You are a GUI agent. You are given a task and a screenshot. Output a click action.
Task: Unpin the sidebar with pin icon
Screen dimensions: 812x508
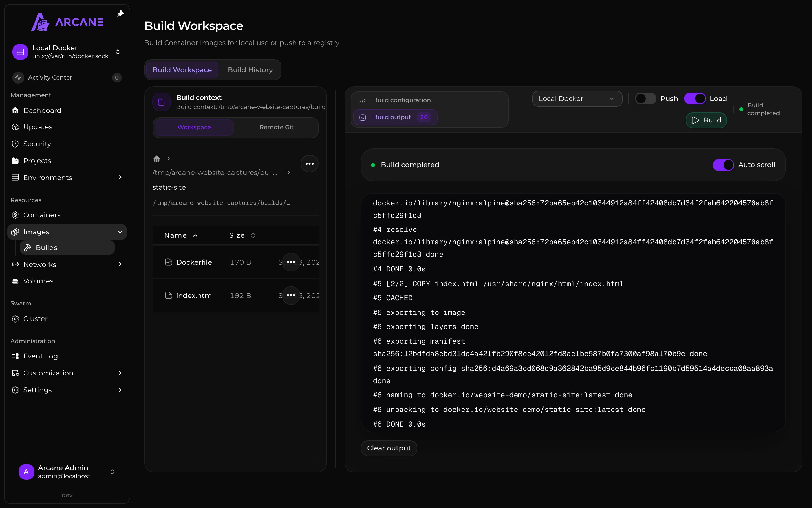(x=120, y=14)
